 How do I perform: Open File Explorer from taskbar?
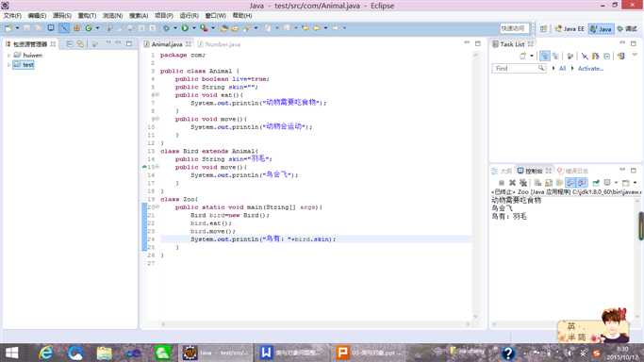[x=104, y=353]
